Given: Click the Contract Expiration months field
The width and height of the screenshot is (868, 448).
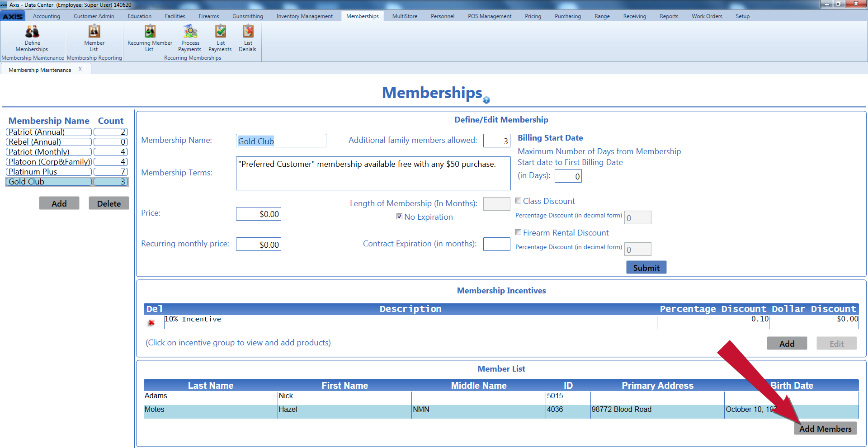Looking at the screenshot, I should click(497, 244).
